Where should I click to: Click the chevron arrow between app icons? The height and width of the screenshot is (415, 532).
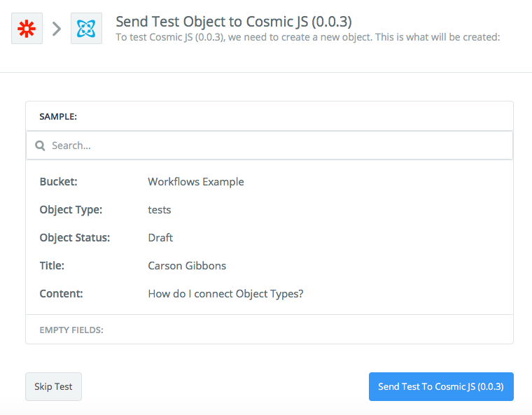57,29
